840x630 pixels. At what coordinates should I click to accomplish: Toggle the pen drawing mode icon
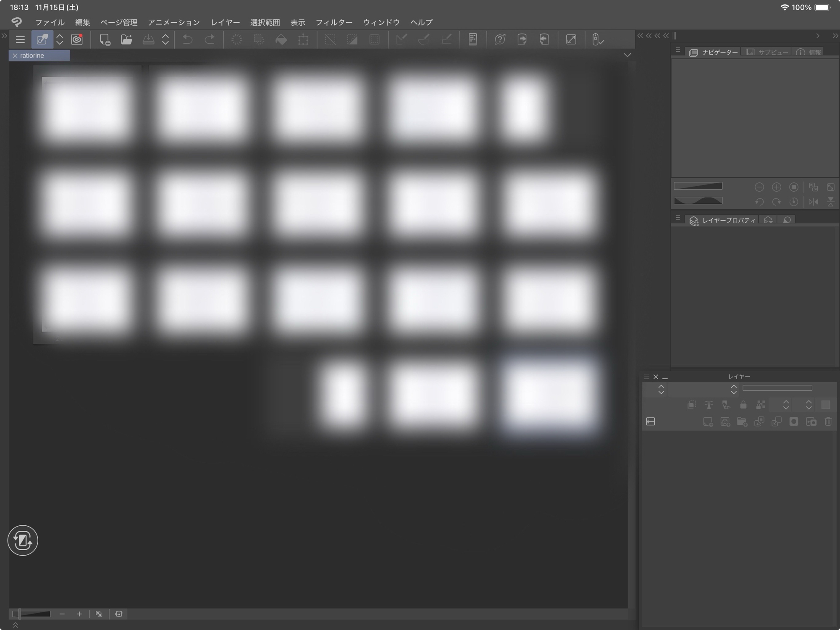[x=42, y=40]
